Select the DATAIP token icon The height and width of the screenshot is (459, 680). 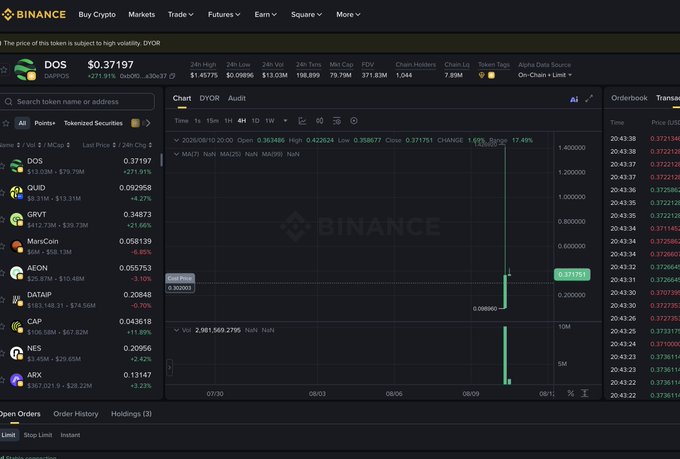tap(16, 300)
